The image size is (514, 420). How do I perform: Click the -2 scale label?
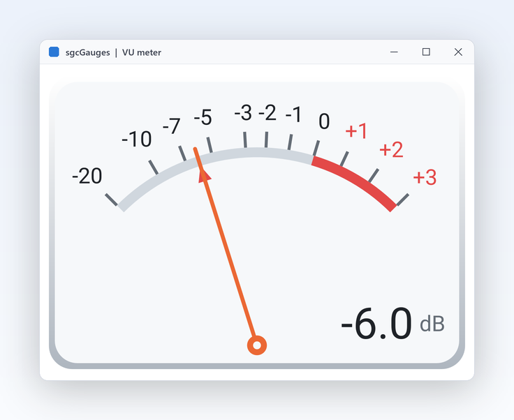(x=267, y=113)
